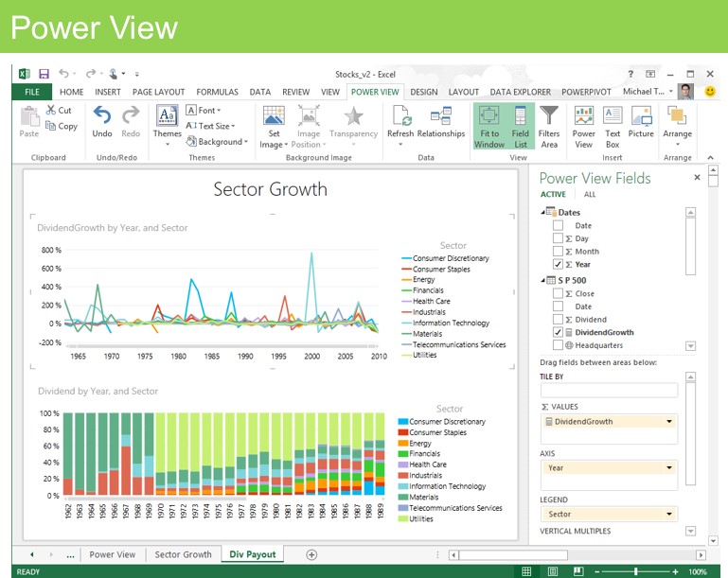Click the Undo arrow in quick access toolbar
Image resolution: width=728 pixels, height=578 pixels.
click(63, 74)
